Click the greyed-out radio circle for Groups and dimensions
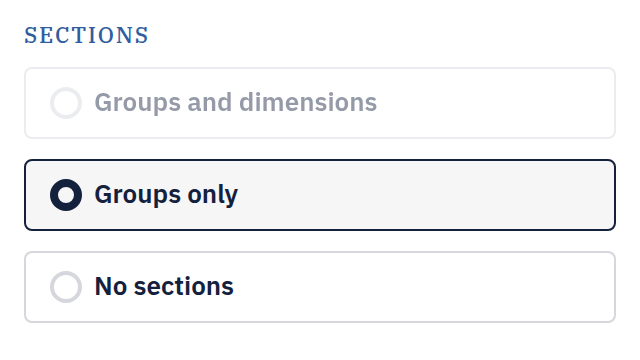Screen dimensions: 640x360 tap(66, 103)
